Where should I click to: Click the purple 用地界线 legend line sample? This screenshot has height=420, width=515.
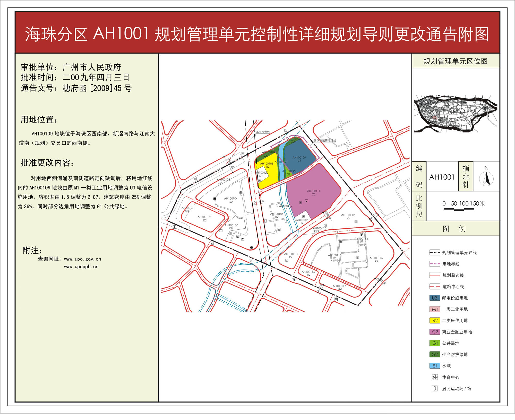(x=435, y=264)
